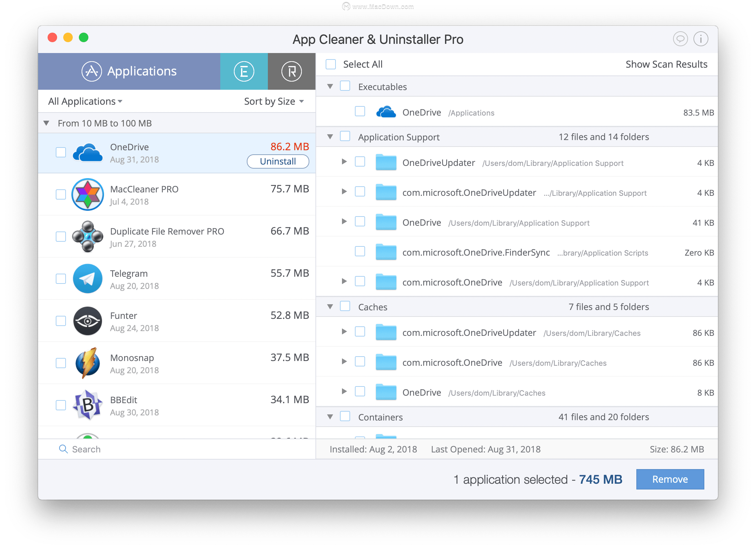This screenshot has height=550, width=756.
Task: Collapse the Application Support section
Action: [x=330, y=137]
